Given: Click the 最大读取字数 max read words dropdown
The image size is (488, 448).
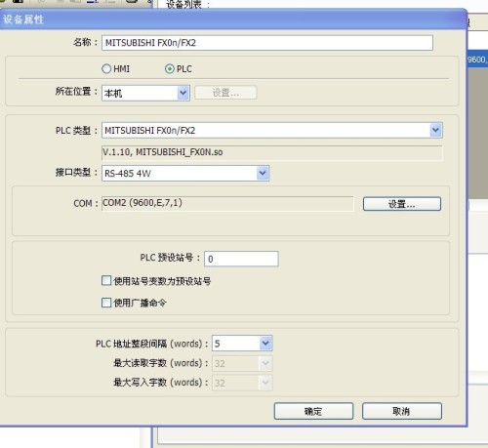Looking at the screenshot, I should tap(242, 363).
